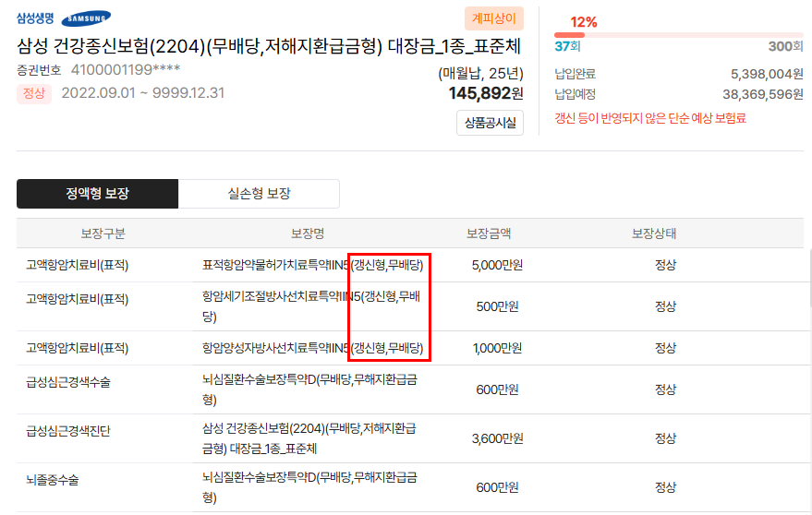
Task: Click the insurance product title text
Action: coord(269,46)
